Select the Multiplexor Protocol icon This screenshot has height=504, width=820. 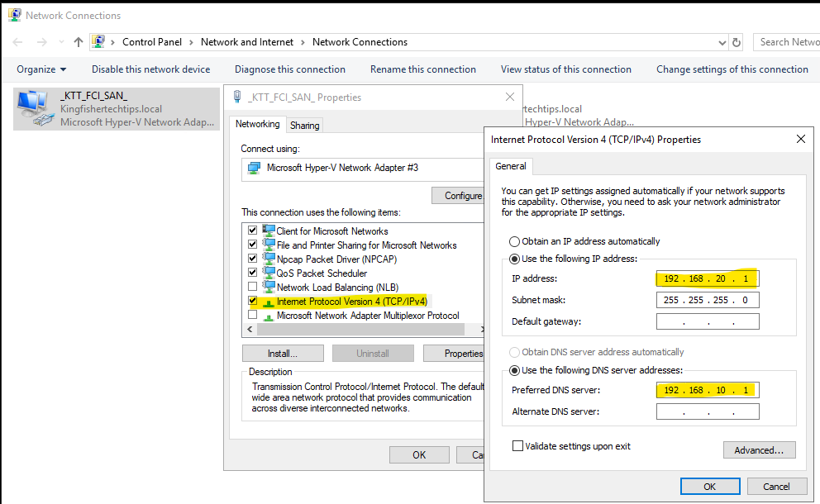coord(269,316)
